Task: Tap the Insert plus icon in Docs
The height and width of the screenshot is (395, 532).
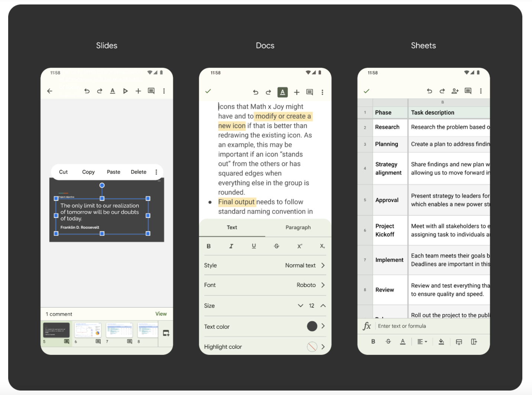Action: pos(296,92)
